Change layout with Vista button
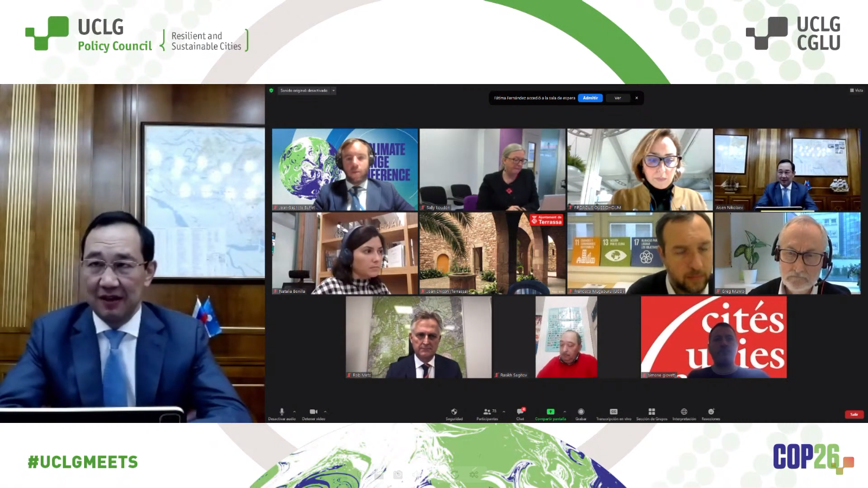The width and height of the screenshot is (868, 488). (x=857, y=91)
